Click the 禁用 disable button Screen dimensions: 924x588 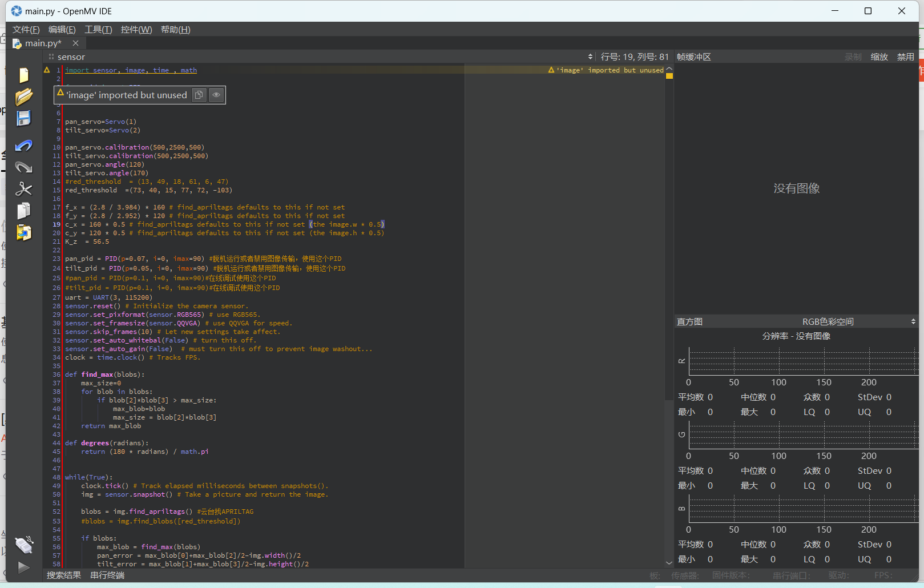coord(906,57)
